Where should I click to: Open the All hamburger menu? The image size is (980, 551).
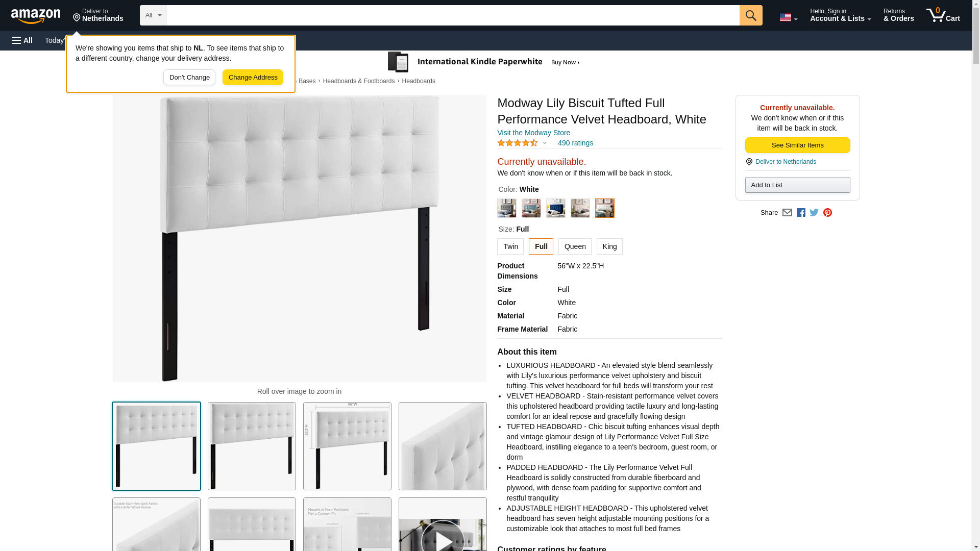[x=22, y=40]
